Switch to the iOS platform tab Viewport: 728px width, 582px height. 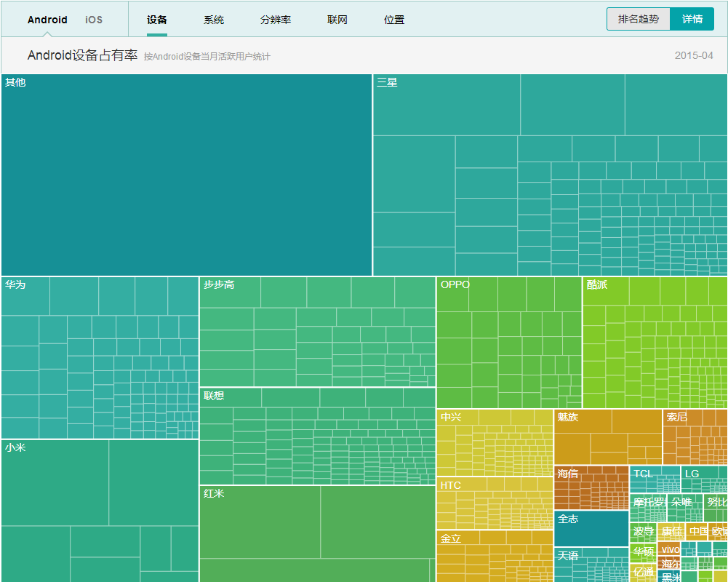[x=94, y=20]
